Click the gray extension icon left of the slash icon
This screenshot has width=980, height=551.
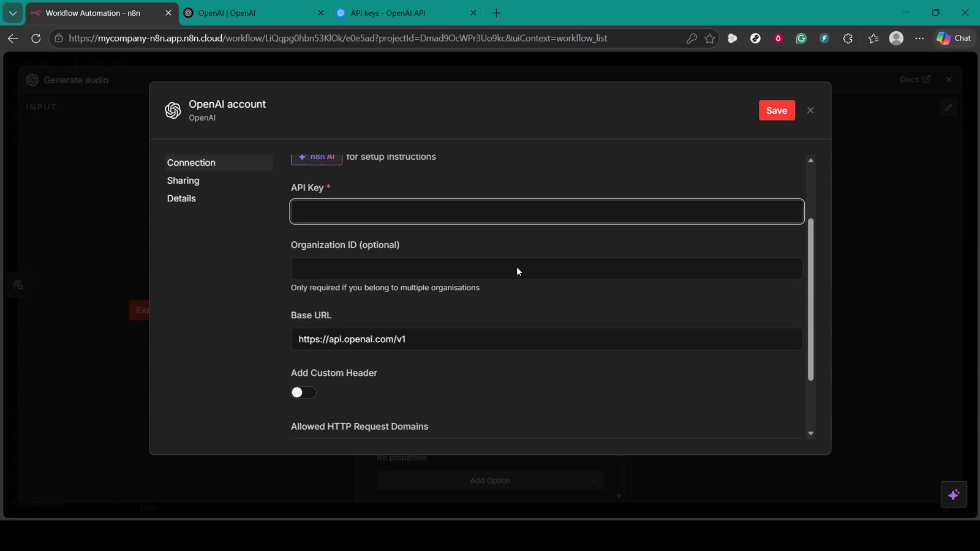tap(733, 38)
